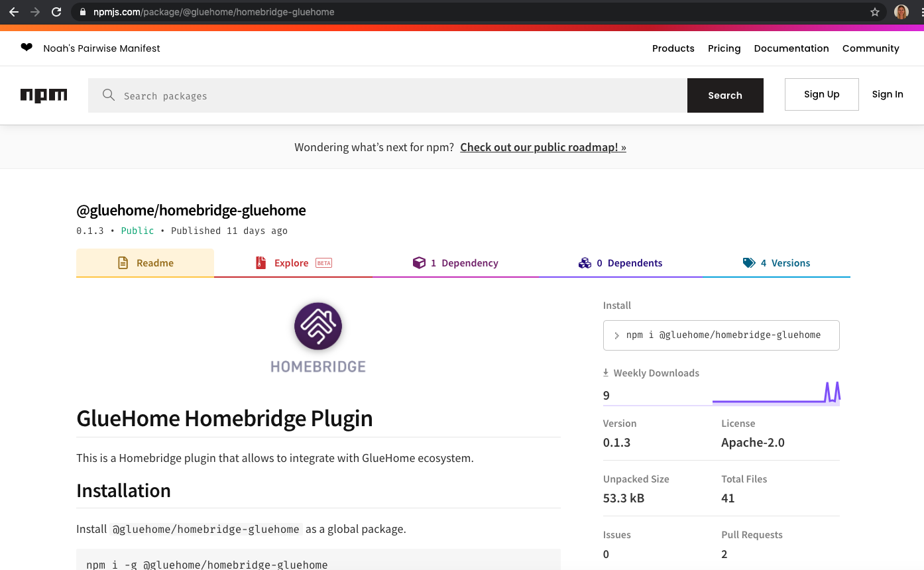Open the 1 Dependency tab
Image resolution: width=924 pixels, height=570 pixels.
[455, 263]
